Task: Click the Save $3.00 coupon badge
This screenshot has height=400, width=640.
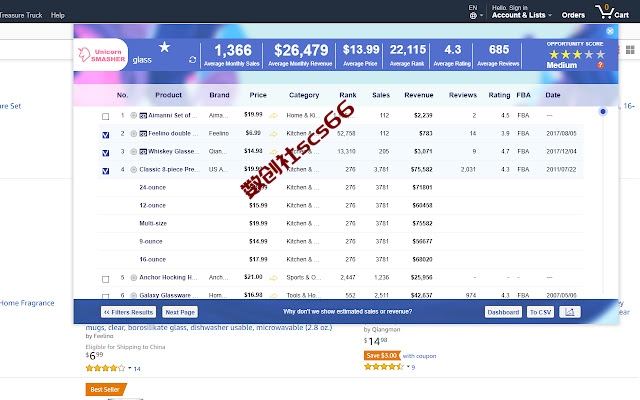Action: coord(382,356)
